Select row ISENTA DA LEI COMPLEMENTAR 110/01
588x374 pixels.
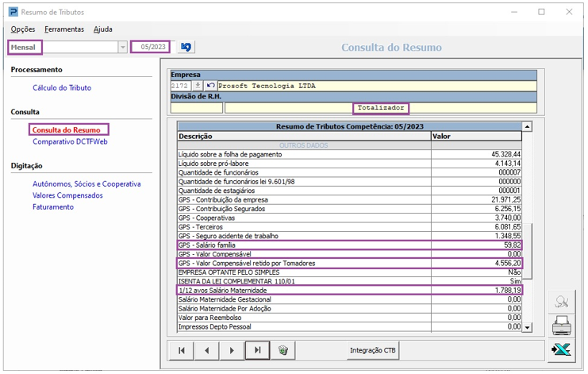click(x=349, y=281)
